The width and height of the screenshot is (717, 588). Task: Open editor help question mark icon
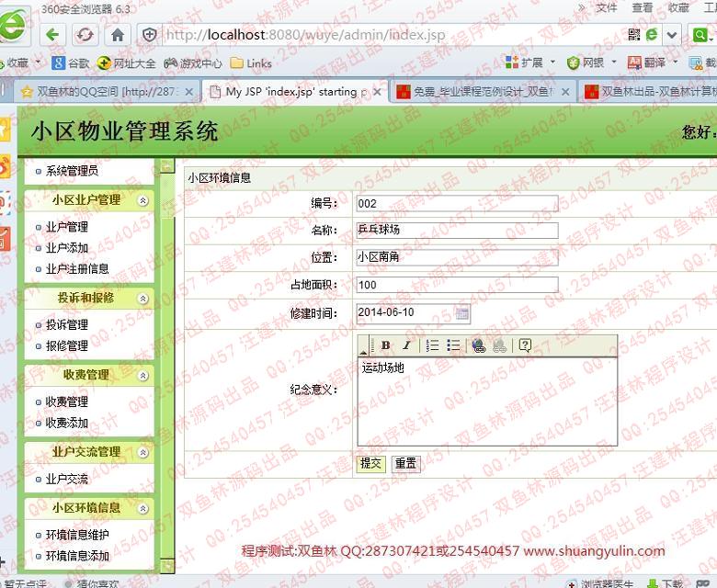525,345
